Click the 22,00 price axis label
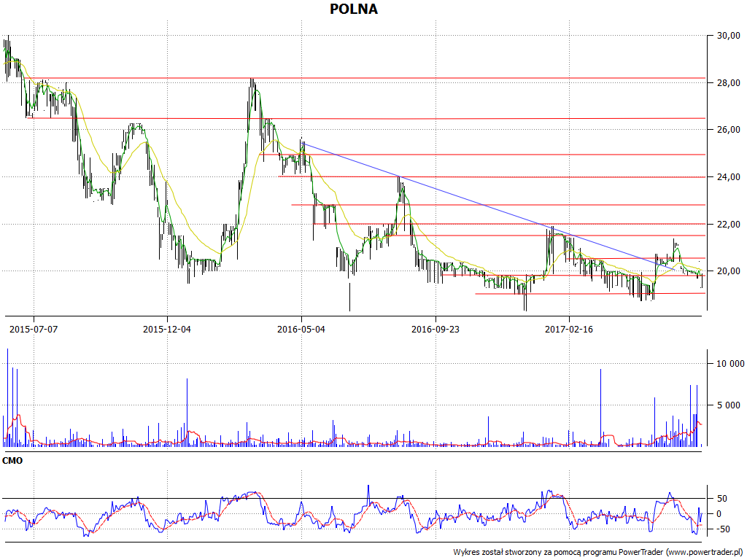The width and height of the screenshot is (747, 560). tap(729, 225)
